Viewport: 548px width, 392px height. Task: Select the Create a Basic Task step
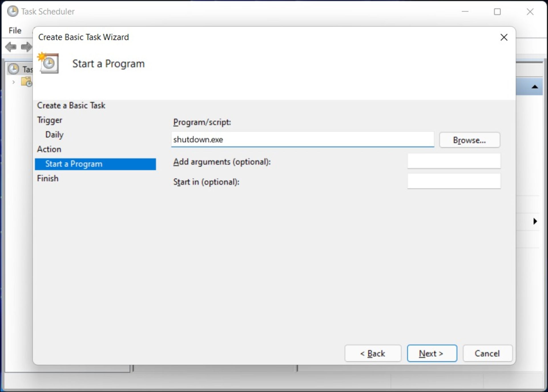pyautogui.click(x=71, y=106)
